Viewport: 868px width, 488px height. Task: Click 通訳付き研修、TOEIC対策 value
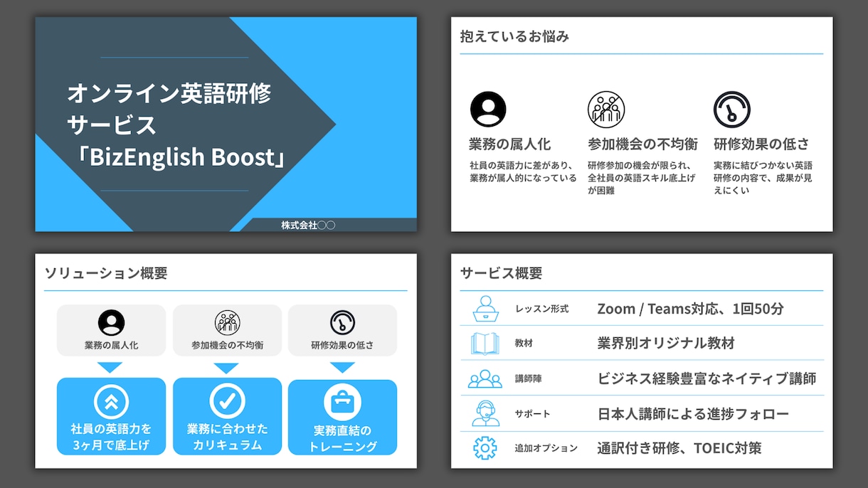tap(679, 448)
